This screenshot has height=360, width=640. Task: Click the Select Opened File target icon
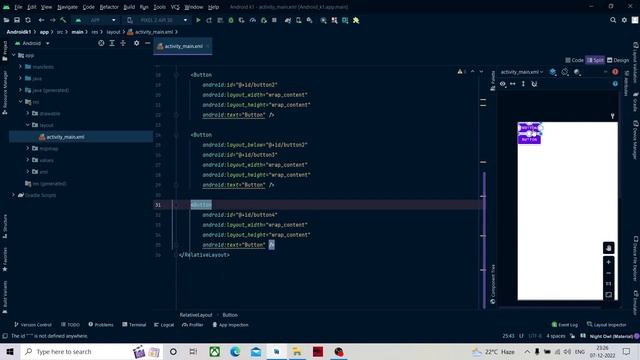point(101,43)
